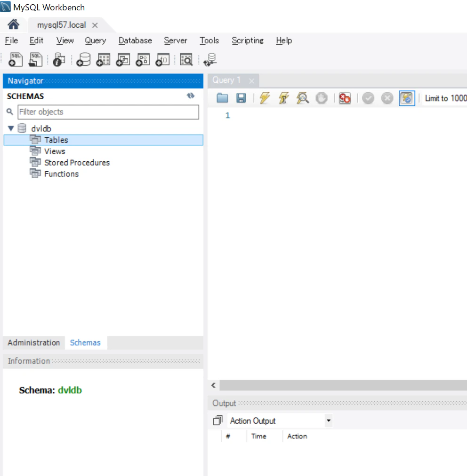Screen dimensions: 467x476
Task: Create a new function icon
Action: pos(162,59)
